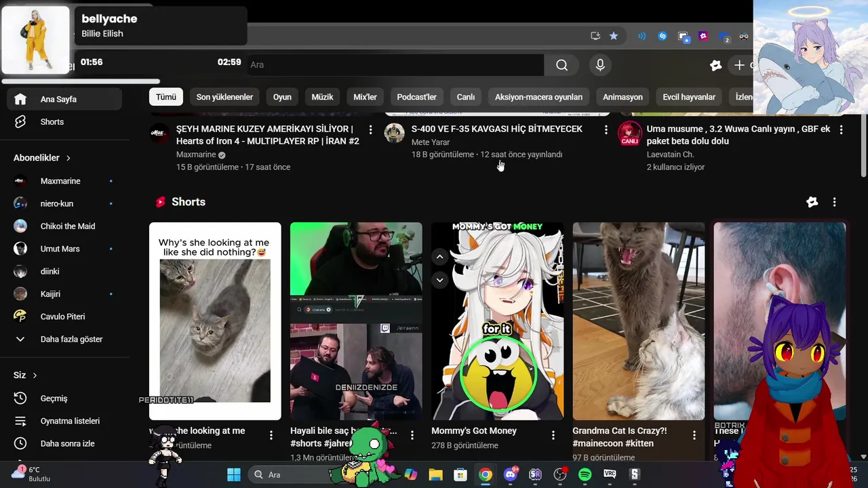Expand the Abonelikler section arrow

[68, 158]
